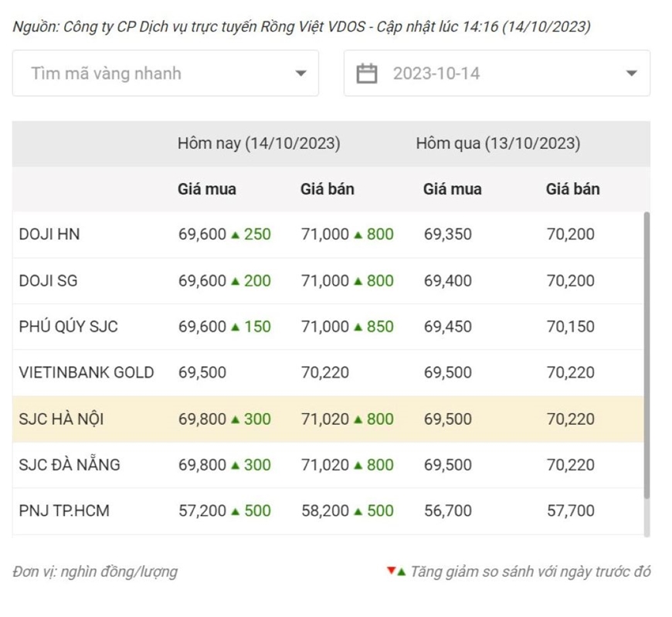Select the SJC ĐÀ NẴNG row name
The width and height of the screenshot is (672, 617).
click(70, 464)
